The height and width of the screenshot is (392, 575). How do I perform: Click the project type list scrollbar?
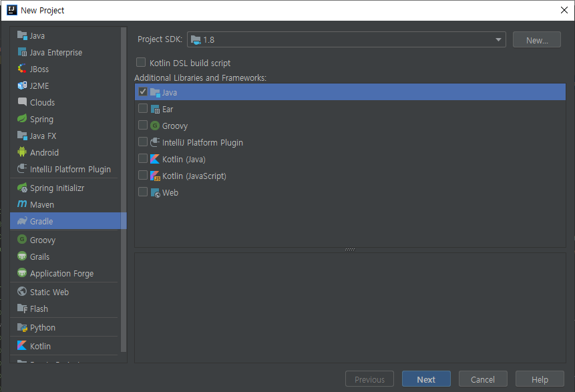[124, 190]
